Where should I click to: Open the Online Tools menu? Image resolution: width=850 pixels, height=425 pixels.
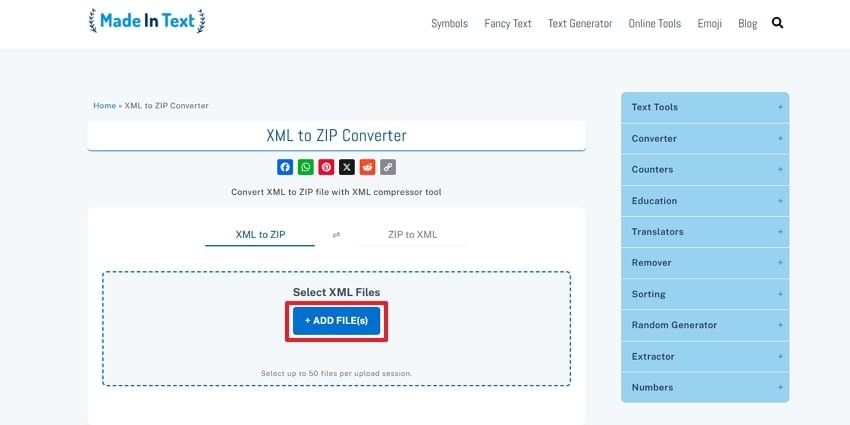tap(655, 23)
